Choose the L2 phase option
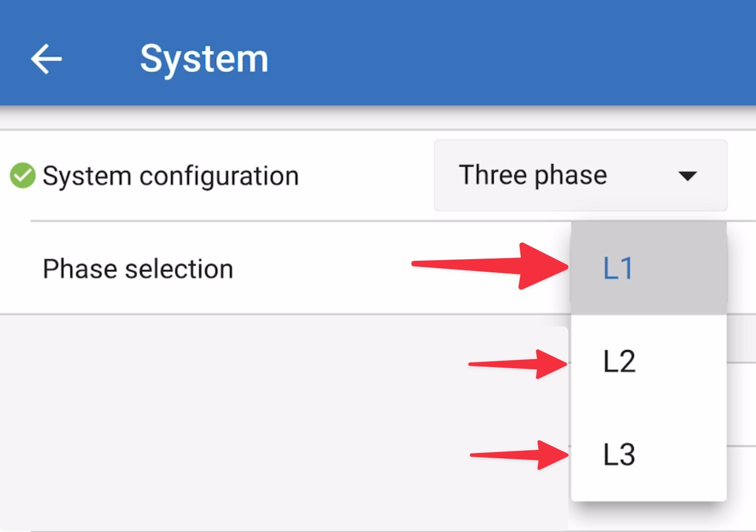 point(619,362)
